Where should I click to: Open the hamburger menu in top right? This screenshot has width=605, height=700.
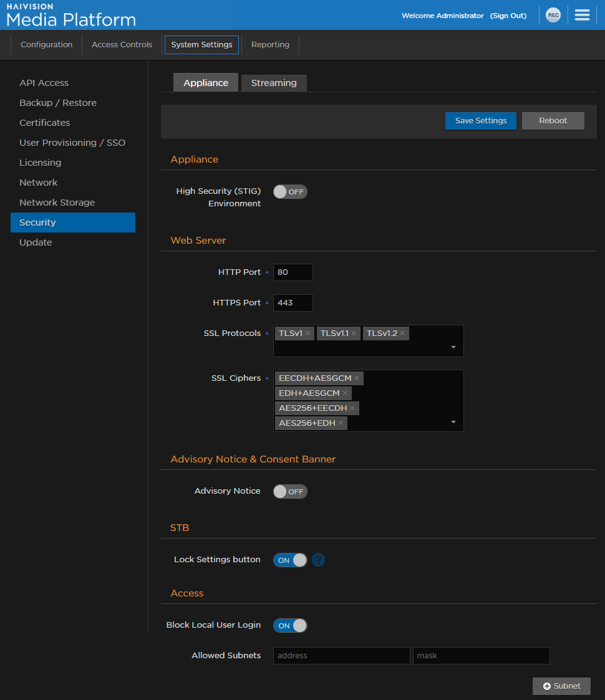point(582,14)
